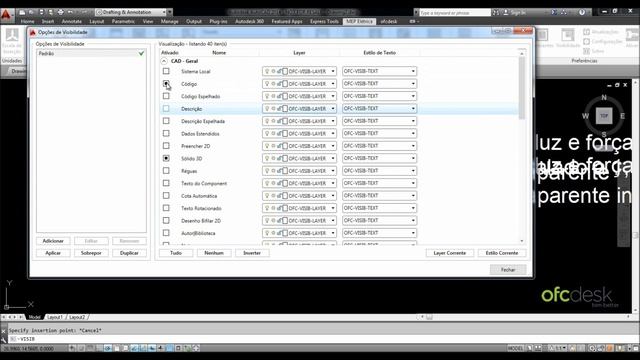Open Estilo de Texto dropdown for Texto Rotacionado
The height and width of the screenshot is (360, 640).
click(379, 208)
